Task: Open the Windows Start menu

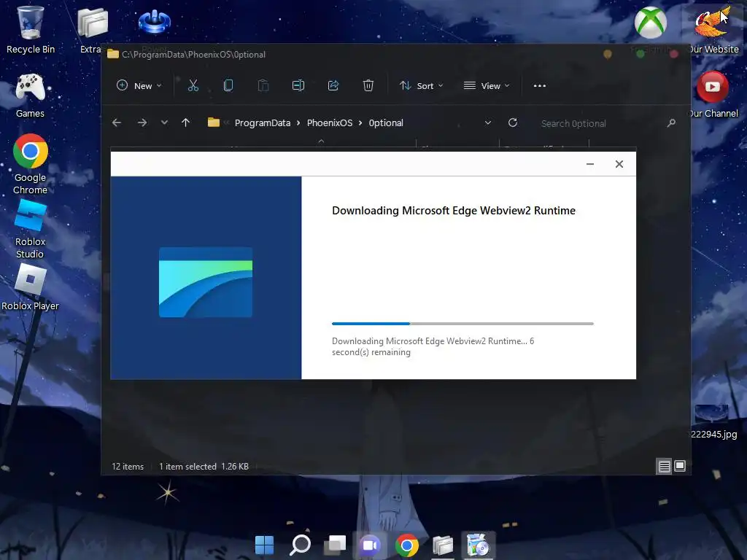Action: pos(264,545)
